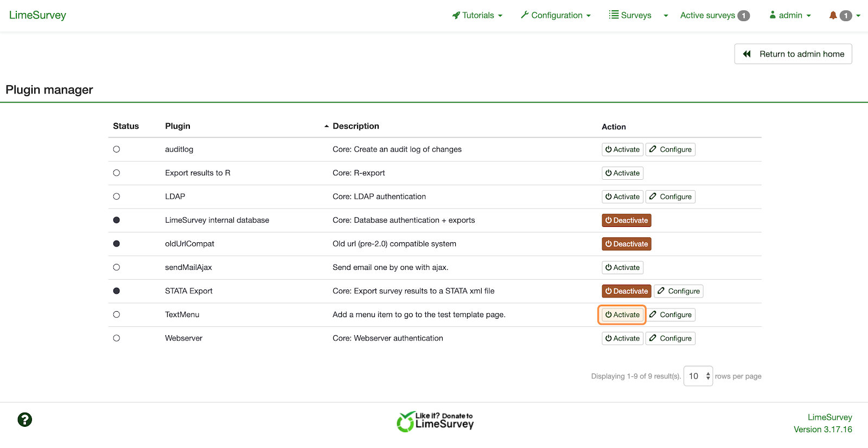This screenshot has height=448, width=868.
Task: Activate the TextMenu plugin
Action: coord(622,314)
